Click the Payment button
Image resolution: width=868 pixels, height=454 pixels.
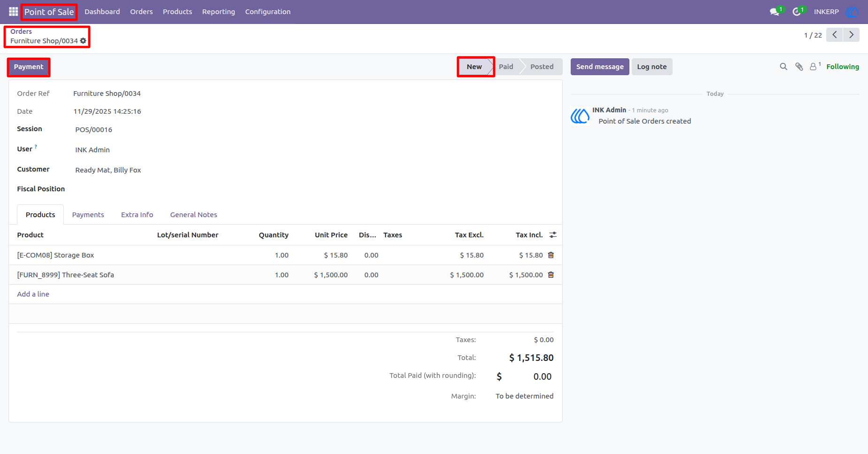pos(29,67)
